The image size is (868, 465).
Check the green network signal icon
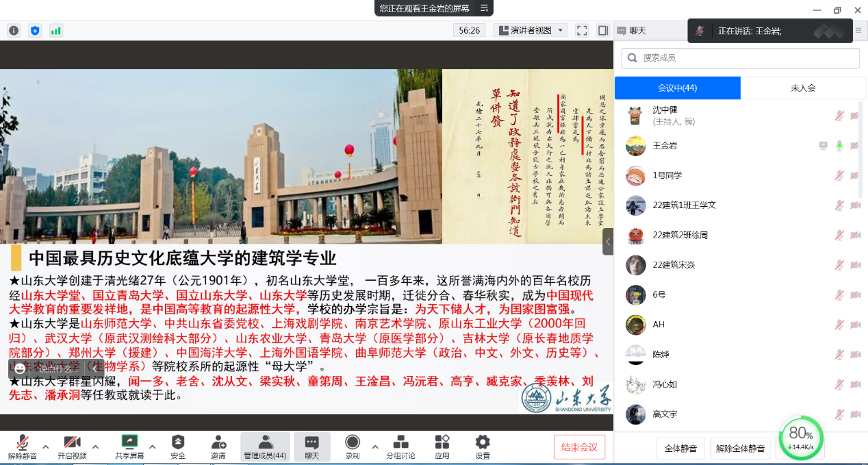pos(55,30)
